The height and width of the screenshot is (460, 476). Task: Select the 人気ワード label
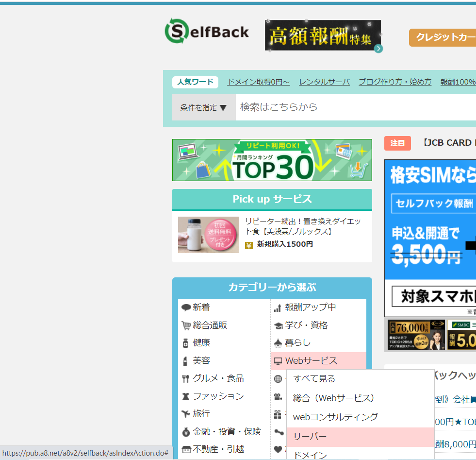pyautogui.click(x=195, y=82)
